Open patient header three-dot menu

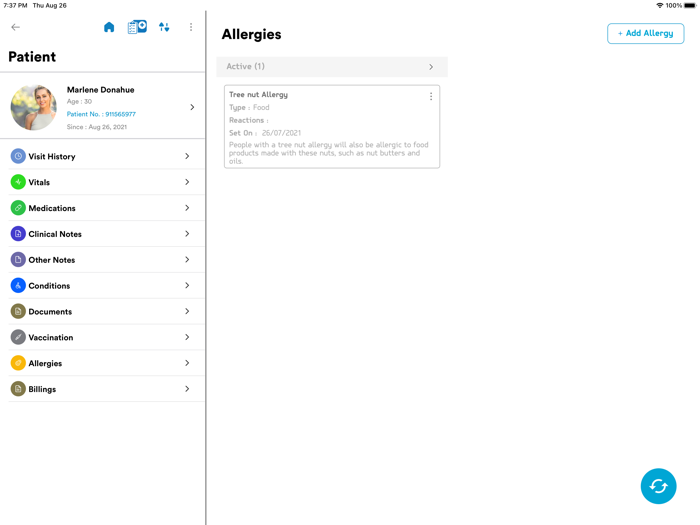point(191,27)
